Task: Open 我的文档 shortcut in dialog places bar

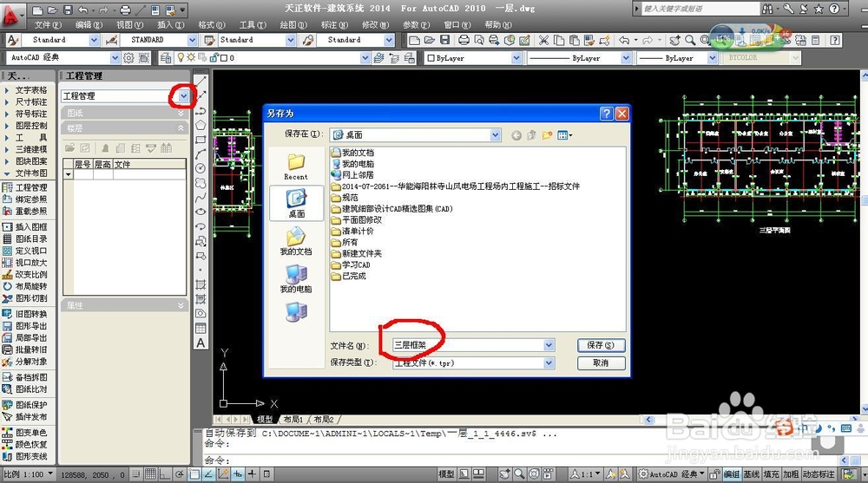Action: click(296, 242)
